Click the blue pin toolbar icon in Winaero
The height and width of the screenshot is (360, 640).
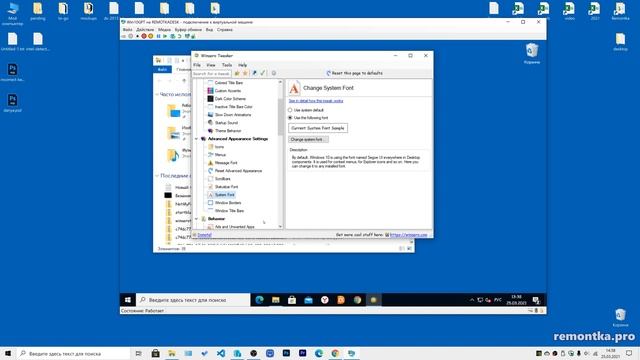click(254, 73)
